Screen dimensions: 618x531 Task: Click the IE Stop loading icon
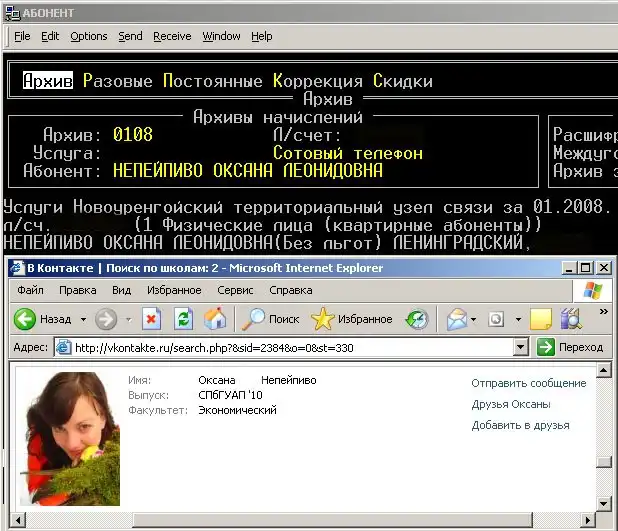[151, 319]
